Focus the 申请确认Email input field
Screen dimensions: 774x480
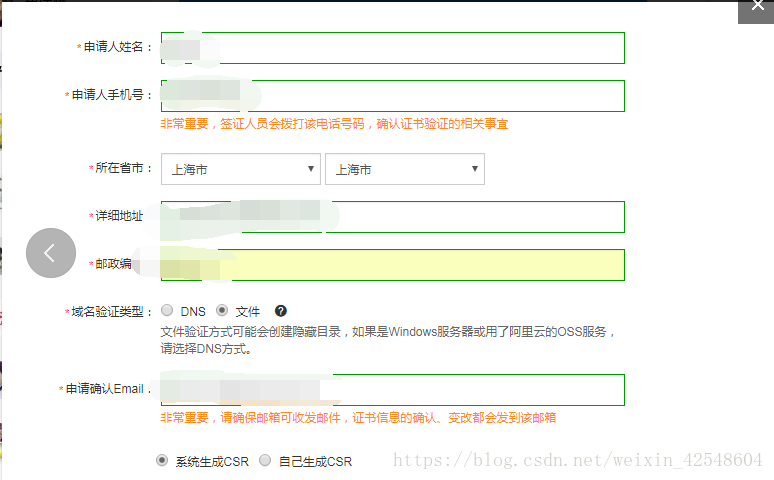(x=393, y=390)
